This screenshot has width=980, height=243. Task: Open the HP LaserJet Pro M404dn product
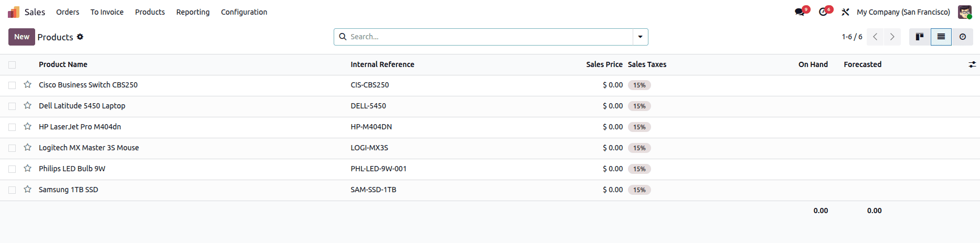(80, 127)
